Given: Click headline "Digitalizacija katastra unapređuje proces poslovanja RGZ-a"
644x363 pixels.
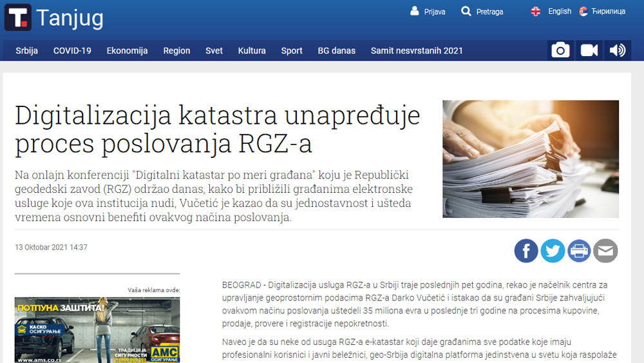Looking at the screenshot, I should (x=218, y=129).
